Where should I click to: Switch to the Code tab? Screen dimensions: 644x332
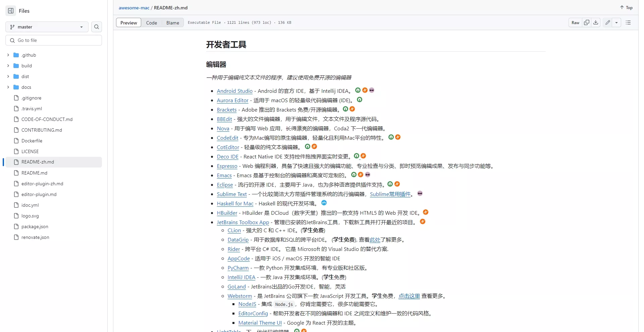(152, 23)
